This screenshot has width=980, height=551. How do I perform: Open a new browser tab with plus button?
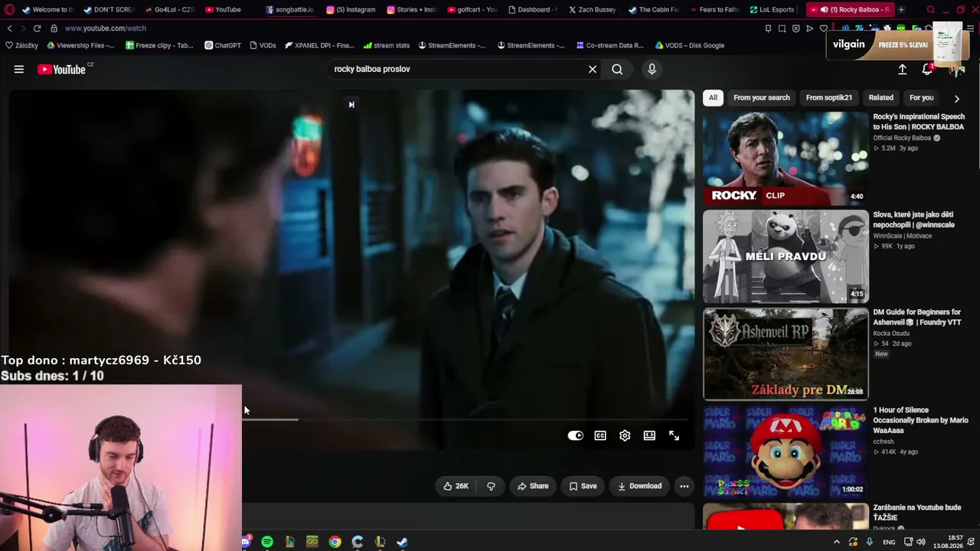[x=901, y=10]
